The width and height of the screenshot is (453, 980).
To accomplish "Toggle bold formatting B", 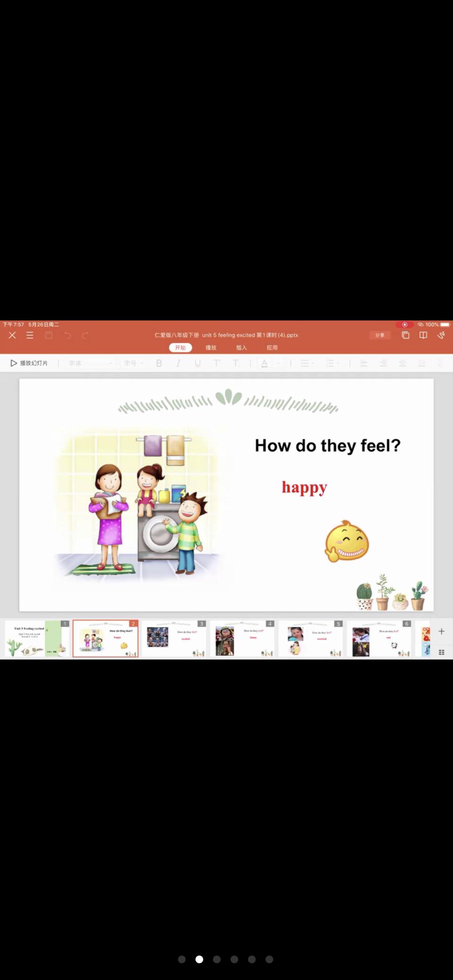I will click(159, 363).
